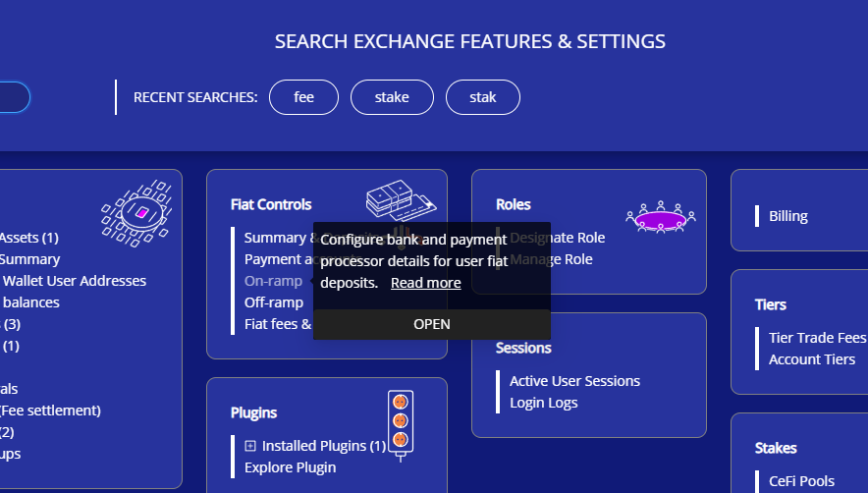Click the Fiat Controls heading
This screenshot has height=493, width=868.
click(x=271, y=205)
